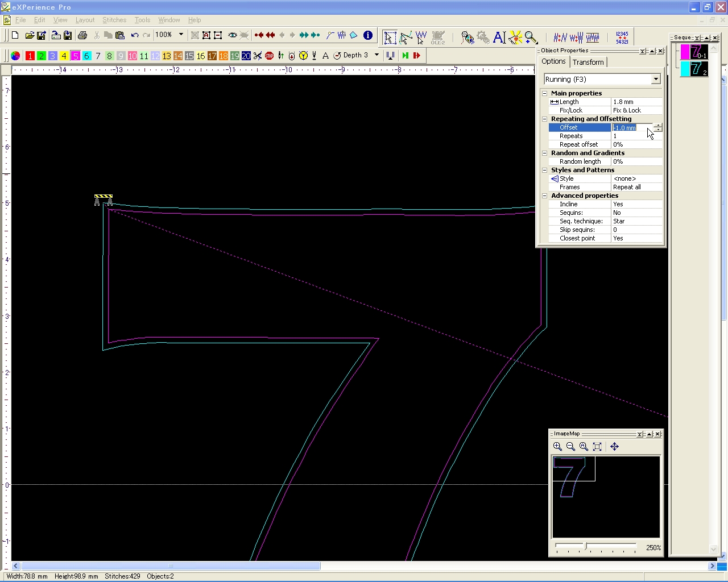This screenshot has height=582, width=728.
Task: Click the Offset value input field
Action: pos(632,127)
